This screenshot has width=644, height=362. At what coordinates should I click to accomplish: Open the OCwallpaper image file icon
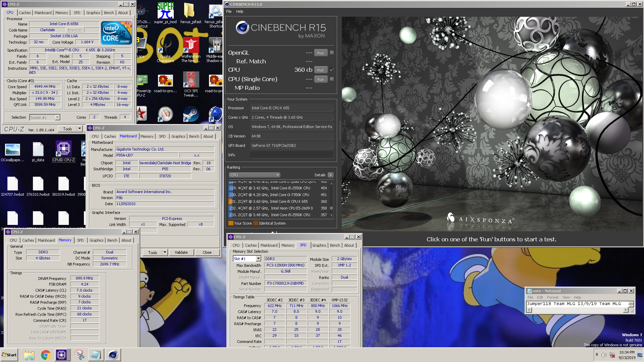click(12, 152)
